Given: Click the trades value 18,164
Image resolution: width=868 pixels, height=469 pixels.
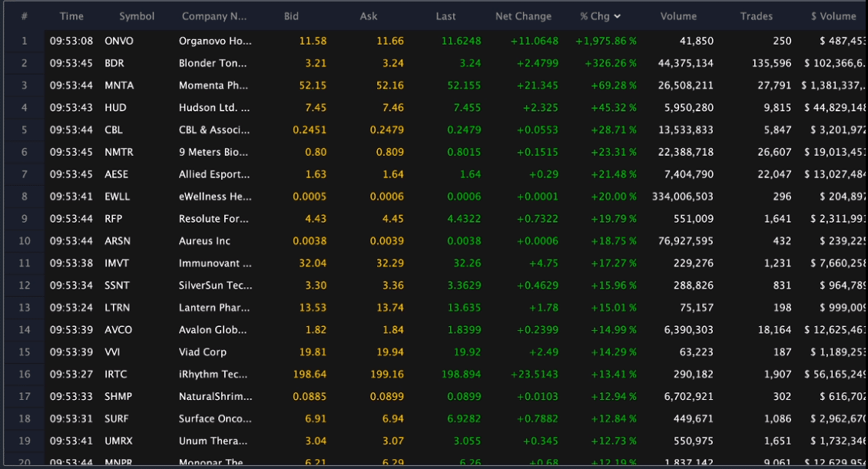Looking at the screenshot, I should pyautogui.click(x=774, y=329).
